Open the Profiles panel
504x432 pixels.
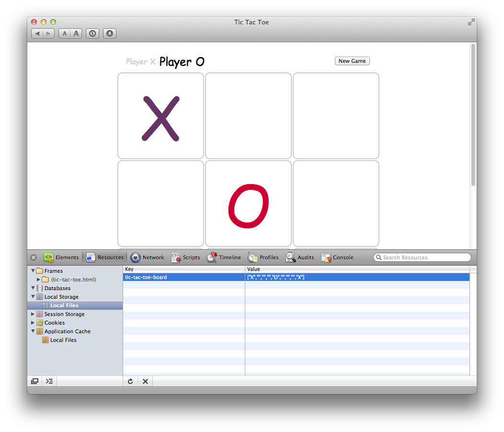click(x=263, y=257)
